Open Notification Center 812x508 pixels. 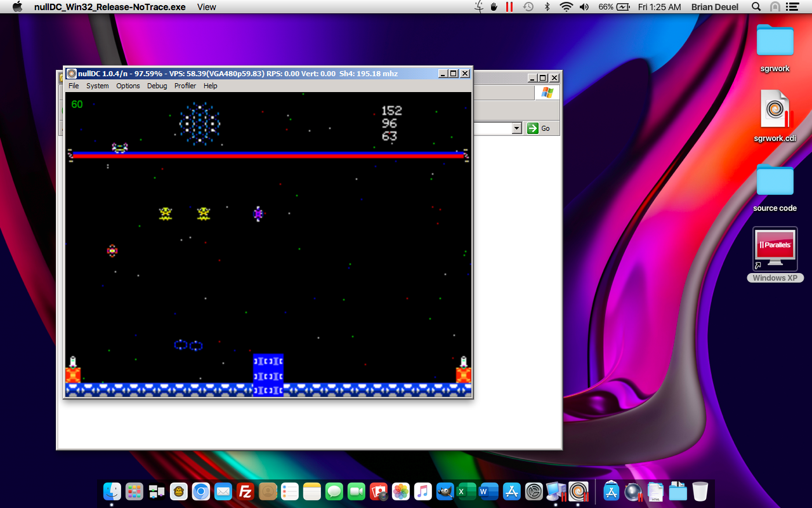pos(792,7)
